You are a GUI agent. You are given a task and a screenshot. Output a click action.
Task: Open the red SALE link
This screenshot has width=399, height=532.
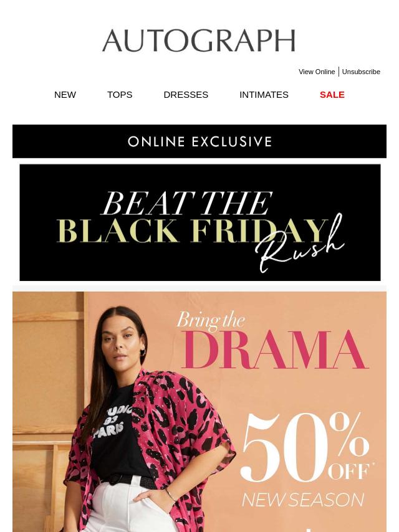pos(332,95)
